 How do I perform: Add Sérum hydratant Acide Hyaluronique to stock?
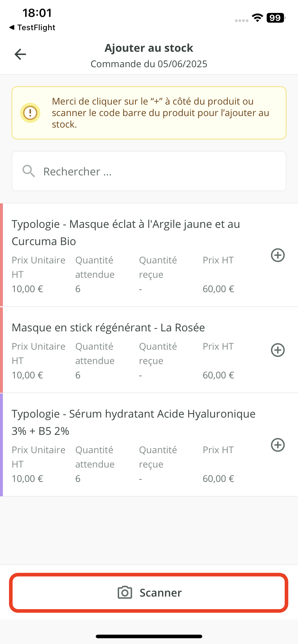pos(277,445)
